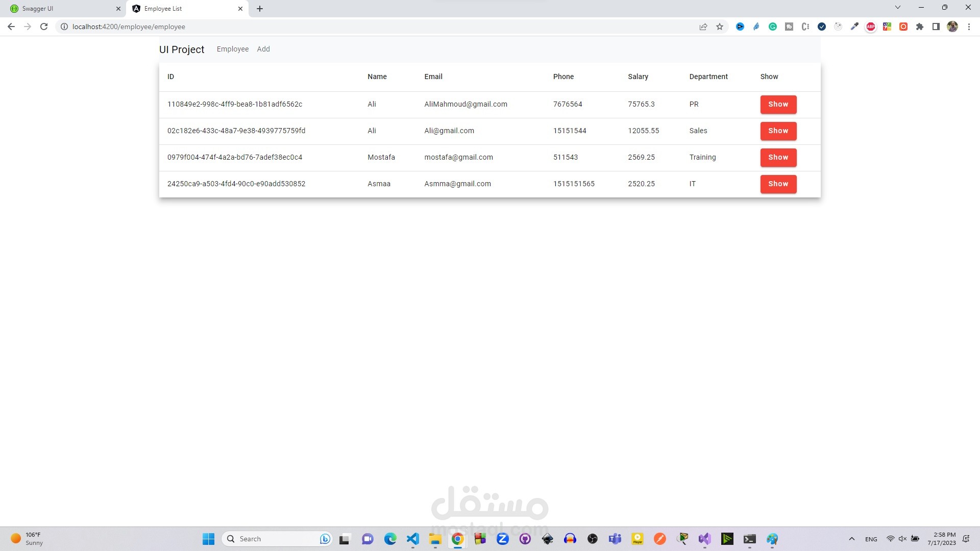
Task: Toggle the muted volume tray icon
Action: (902, 539)
